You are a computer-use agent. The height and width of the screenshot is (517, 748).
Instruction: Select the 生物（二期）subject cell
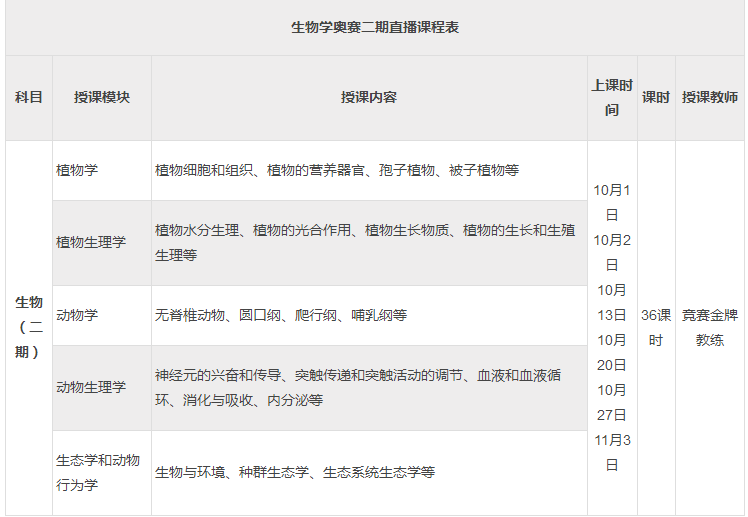tap(29, 327)
